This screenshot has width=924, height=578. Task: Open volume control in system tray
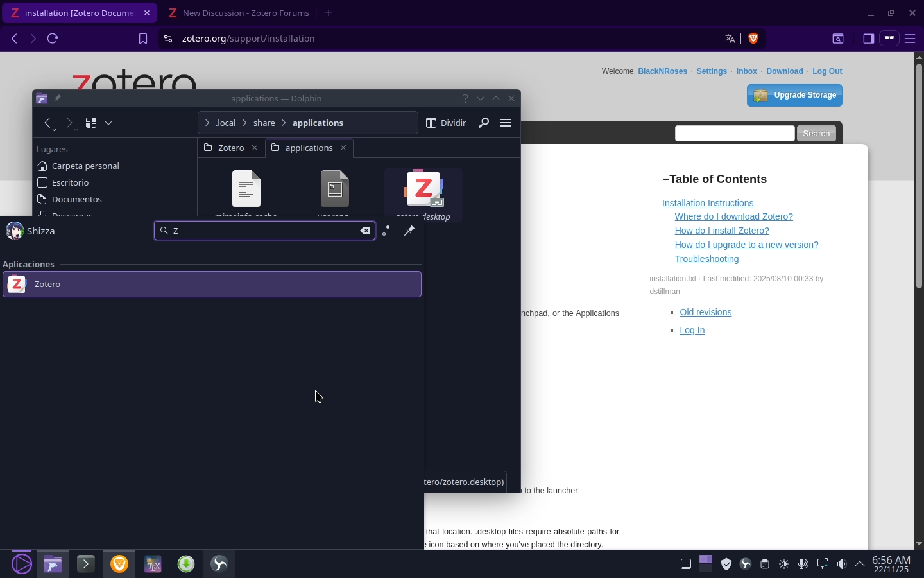point(843,565)
